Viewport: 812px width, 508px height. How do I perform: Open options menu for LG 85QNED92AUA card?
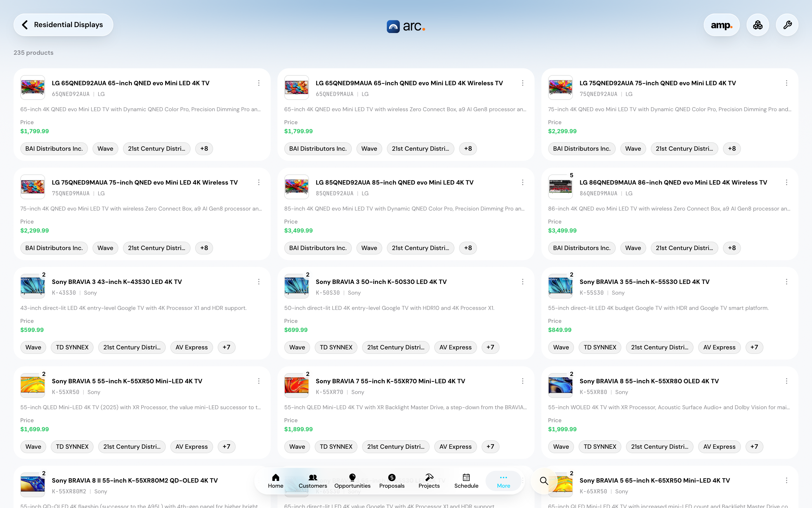pyautogui.click(x=522, y=182)
